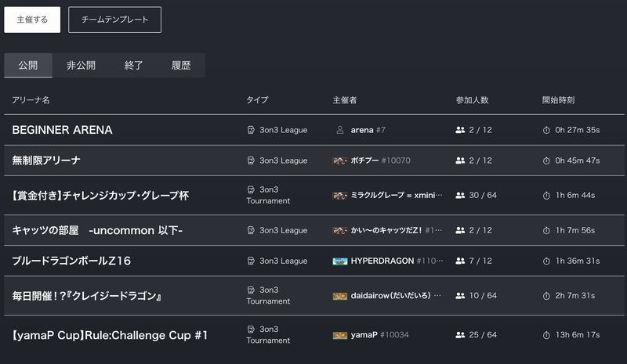This screenshot has height=364, width=627.
Task: Click participants icon next to 7 / 12
Action: [460, 261]
